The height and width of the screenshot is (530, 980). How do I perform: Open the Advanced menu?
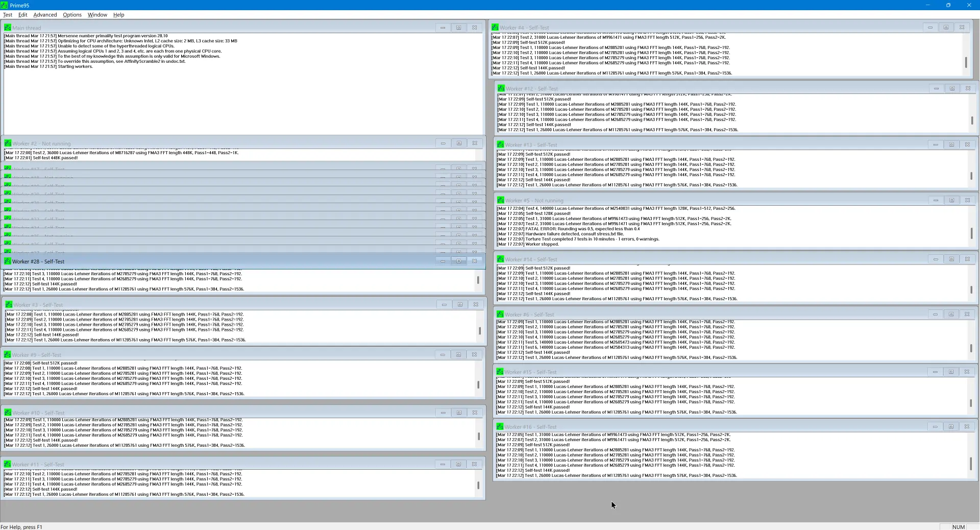pos(45,15)
